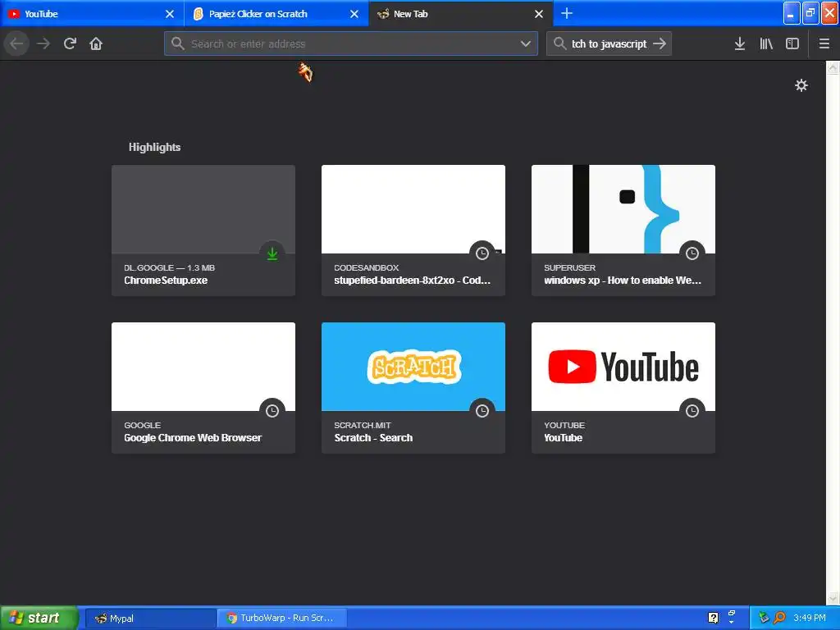Click the history clock icon on Google Chrome card
The image size is (840, 630).
click(x=272, y=411)
